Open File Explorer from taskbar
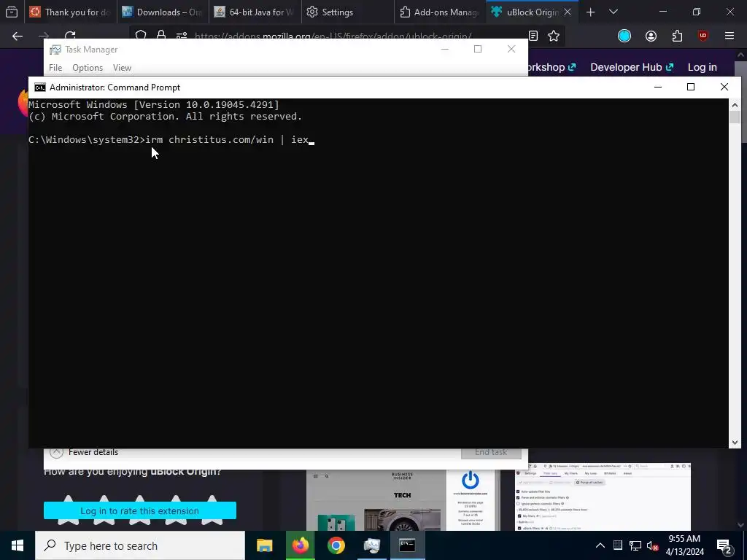Image resolution: width=747 pixels, height=560 pixels. [x=264, y=545]
